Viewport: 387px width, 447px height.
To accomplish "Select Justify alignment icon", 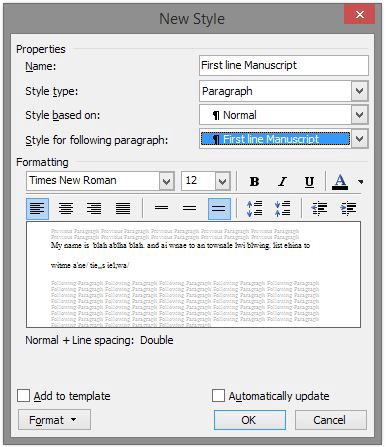I will pos(123,209).
